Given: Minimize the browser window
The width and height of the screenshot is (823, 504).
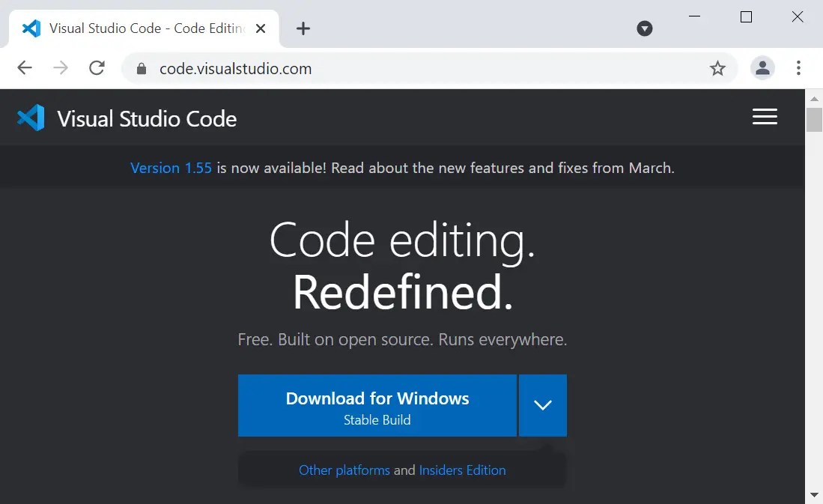Looking at the screenshot, I should click(694, 16).
